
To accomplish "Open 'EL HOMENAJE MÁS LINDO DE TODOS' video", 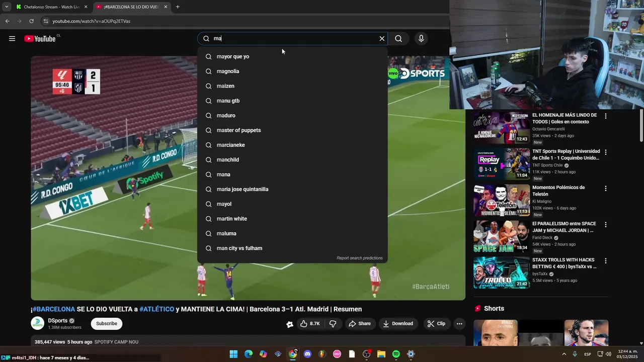I will pos(565,118).
